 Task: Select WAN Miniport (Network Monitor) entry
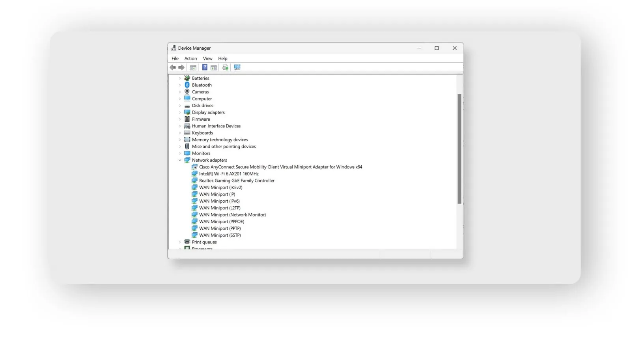tap(232, 215)
